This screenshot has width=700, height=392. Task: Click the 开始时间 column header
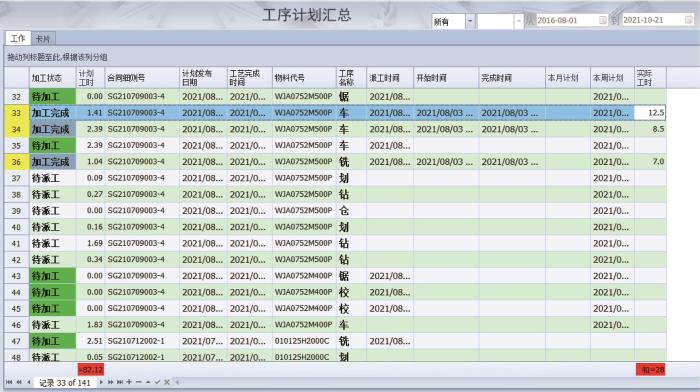pos(446,78)
